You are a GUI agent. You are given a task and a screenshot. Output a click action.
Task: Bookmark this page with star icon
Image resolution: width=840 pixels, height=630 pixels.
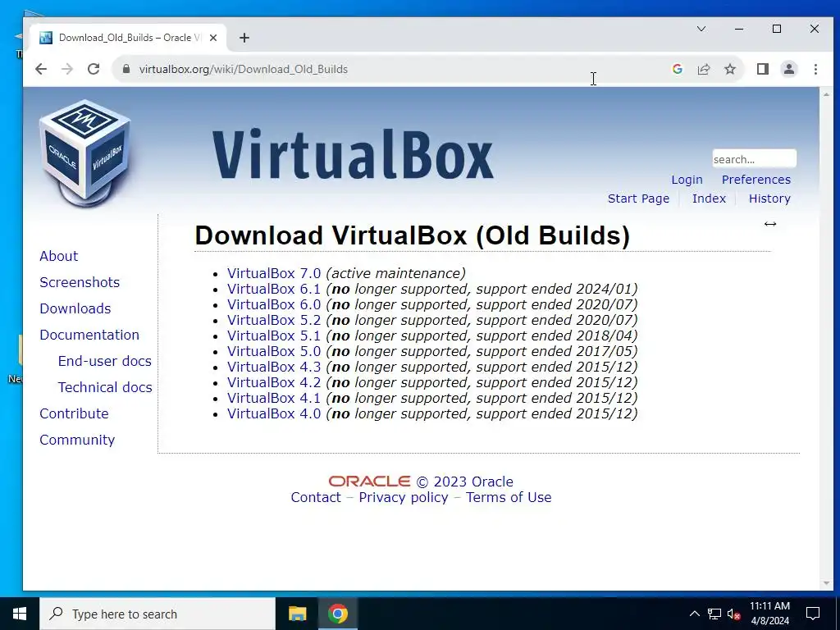[729, 69]
